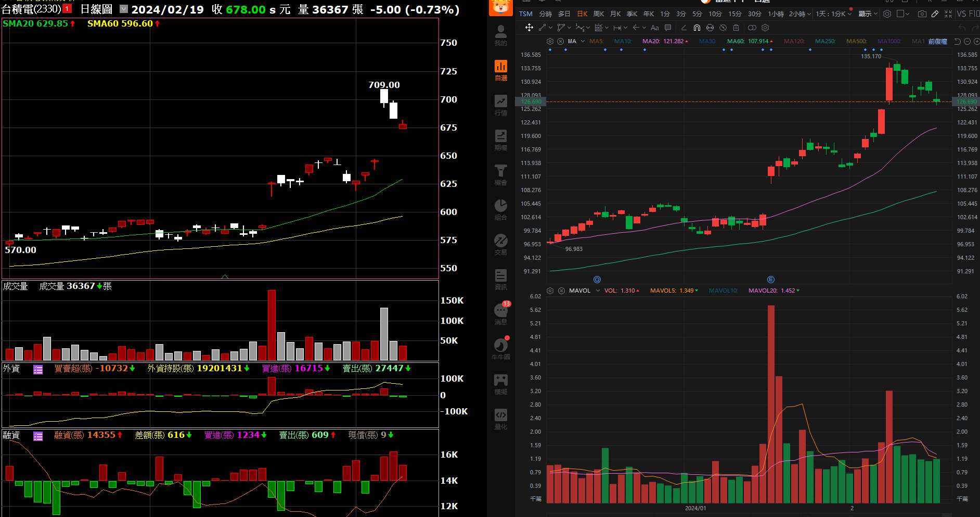
Task: Open the 模擬 paper trading sidebar icon
Action: tap(500, 384)
